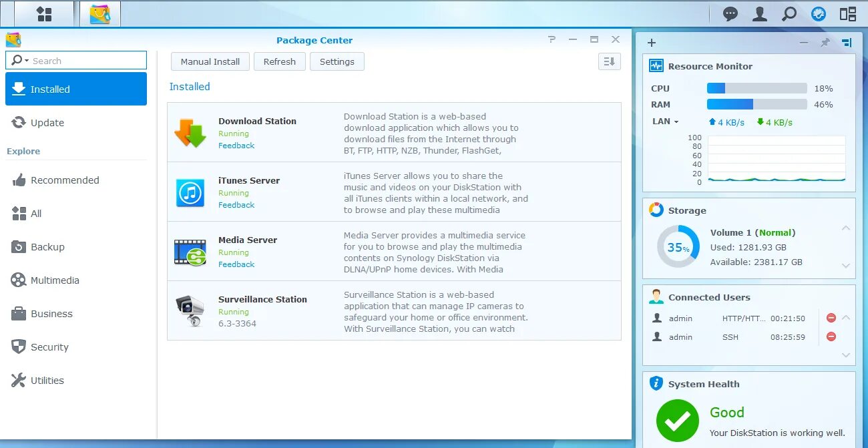Open the Notifications speech bubble icon
Viewport: 868px width, 448px height.
(x=730, y=13)
